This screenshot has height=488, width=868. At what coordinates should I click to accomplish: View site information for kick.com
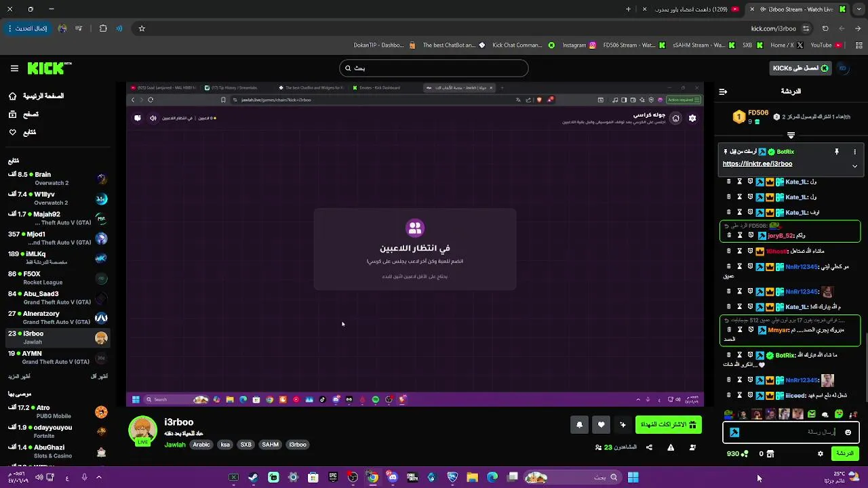[806, 28]
